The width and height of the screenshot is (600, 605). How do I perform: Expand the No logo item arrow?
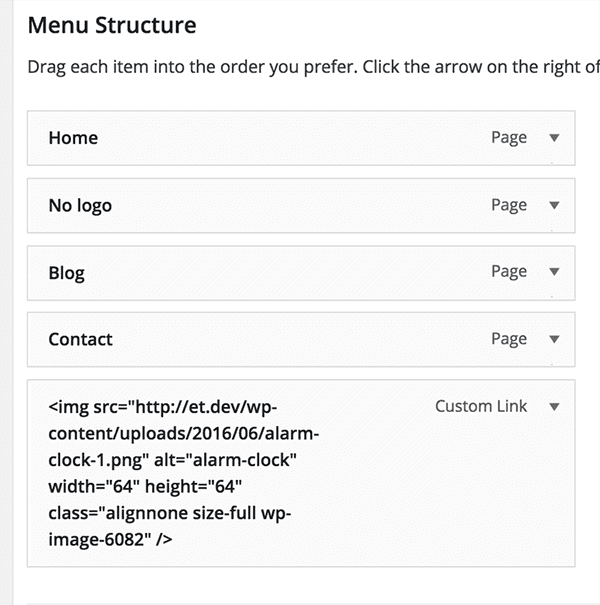point(555,205)
